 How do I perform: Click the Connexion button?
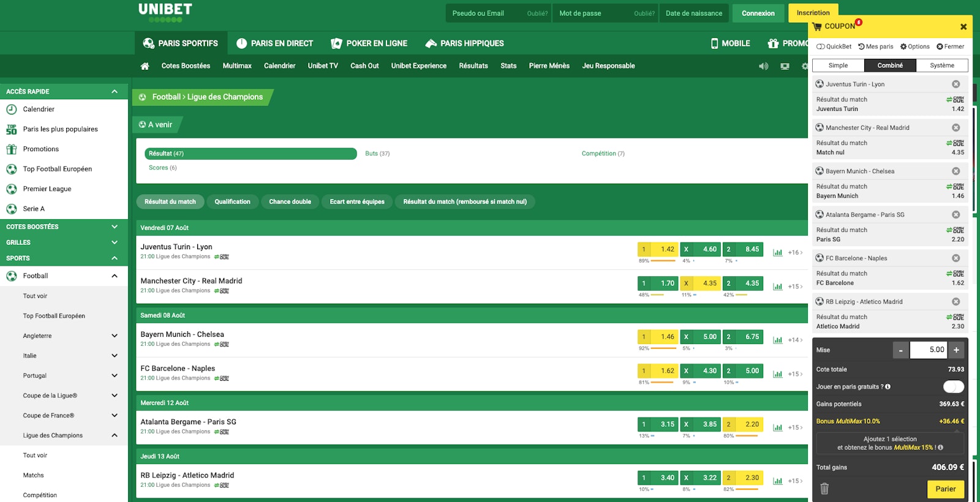pyautogui.click(x=758, y=13)
